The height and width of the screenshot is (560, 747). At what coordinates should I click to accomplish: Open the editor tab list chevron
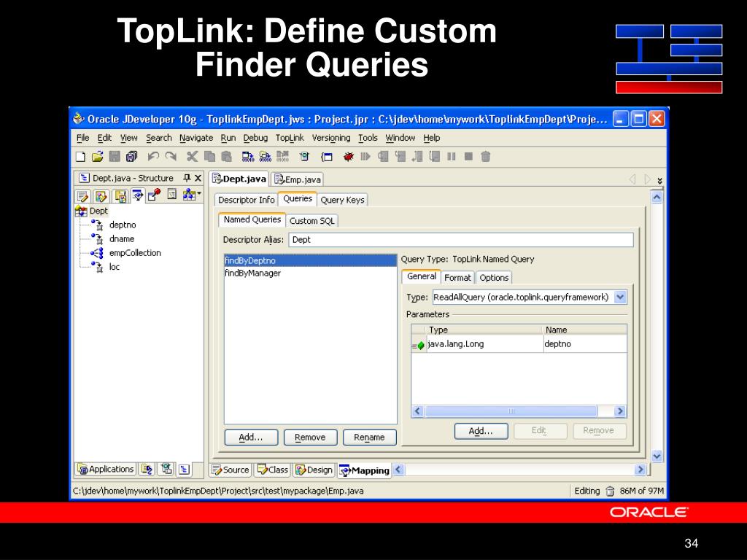(659, 181)
